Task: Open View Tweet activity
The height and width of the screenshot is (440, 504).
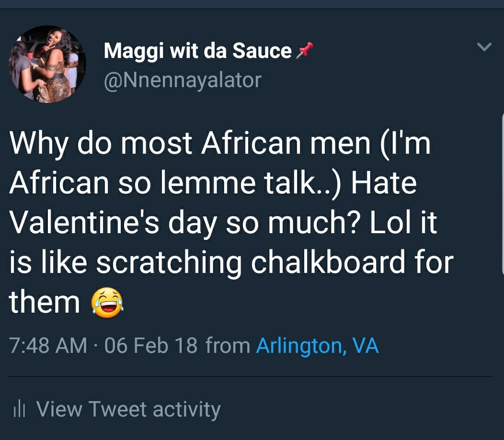Action: point(128,409)
